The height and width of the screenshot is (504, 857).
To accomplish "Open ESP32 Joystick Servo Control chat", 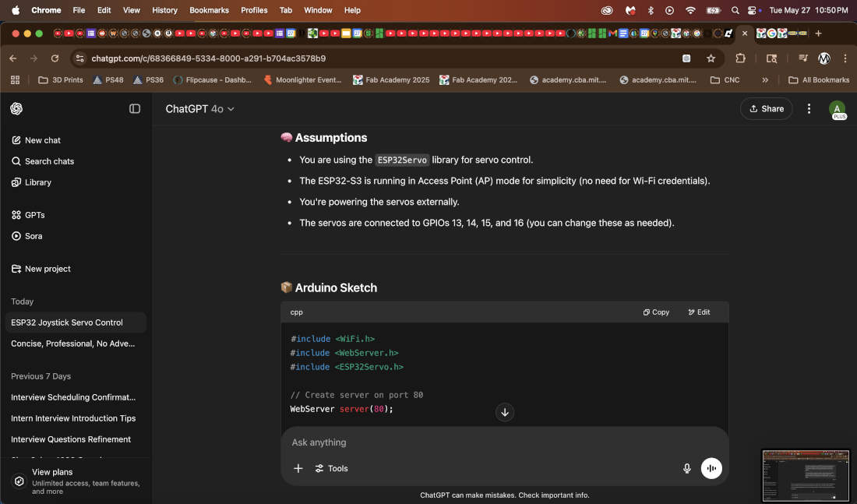I will [76, 322].
